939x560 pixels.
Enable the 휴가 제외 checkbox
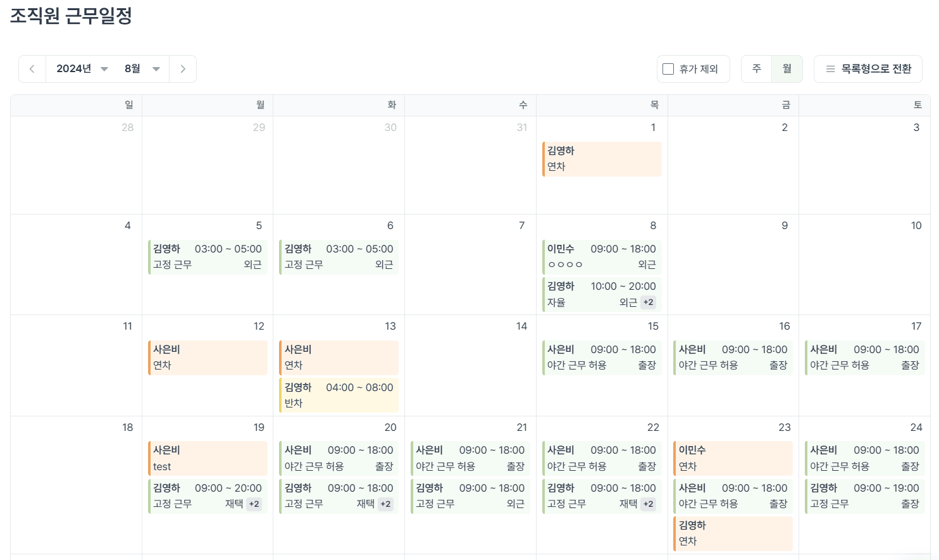coord(668,68)
